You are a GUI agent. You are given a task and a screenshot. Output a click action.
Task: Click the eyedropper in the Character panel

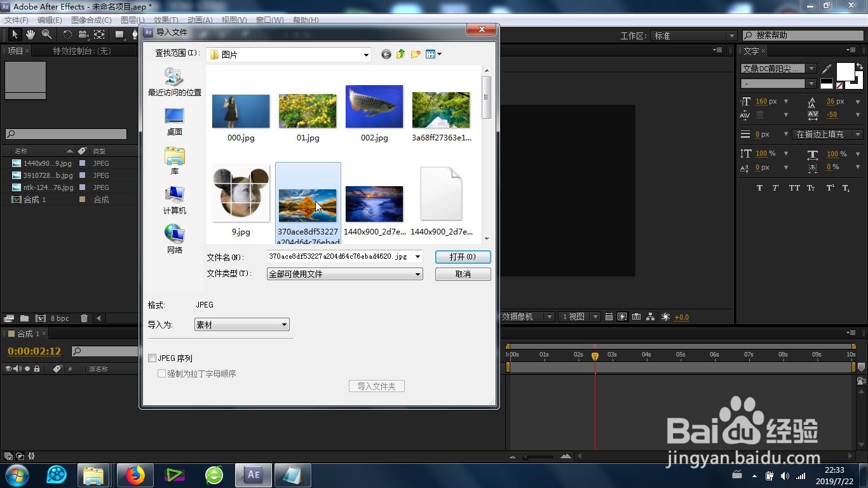pos(827,69)
